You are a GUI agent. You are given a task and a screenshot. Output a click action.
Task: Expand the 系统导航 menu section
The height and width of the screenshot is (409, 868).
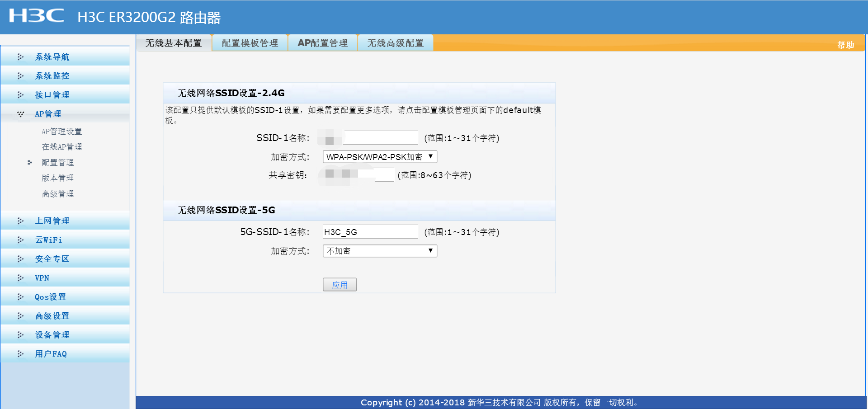point(65,57)
